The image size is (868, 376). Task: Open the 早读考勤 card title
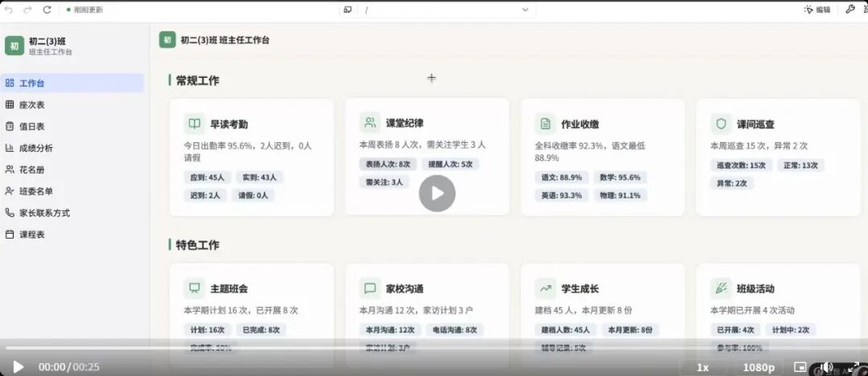point(229,125)
